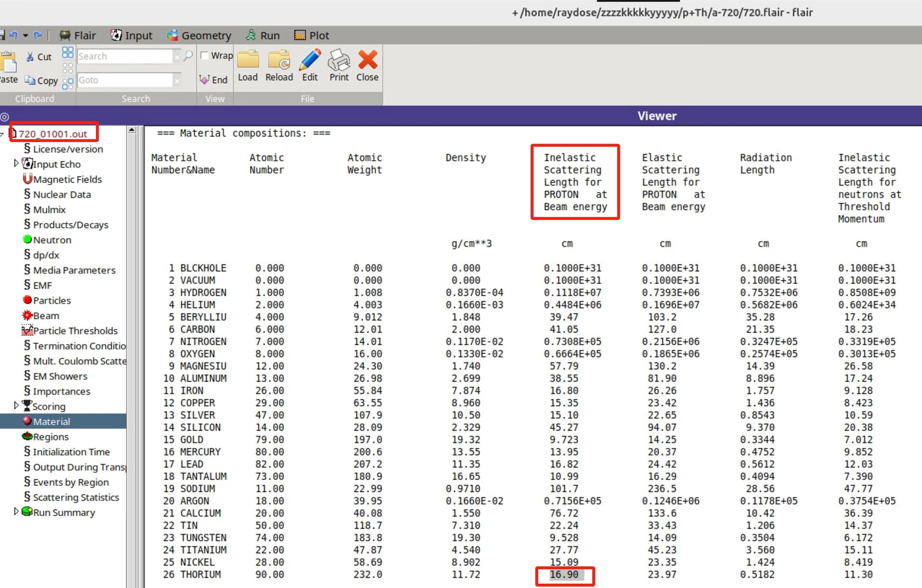Image resolution: width=922 pixels, height=588 pixels.
Task: Select the Material section icon
Action: 27,421
